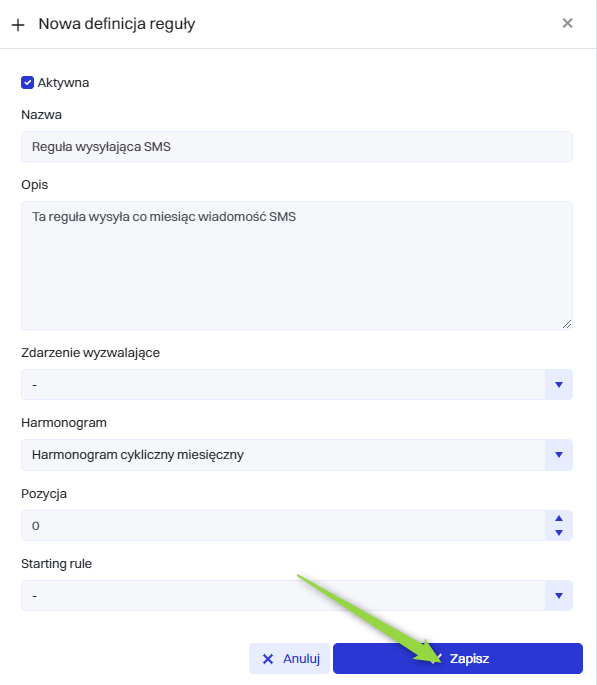Image resolution: width=597 pixels, height=685 pixels.
Task: Decrease Pozycja value with down arrow
Action: coord(559,533)
